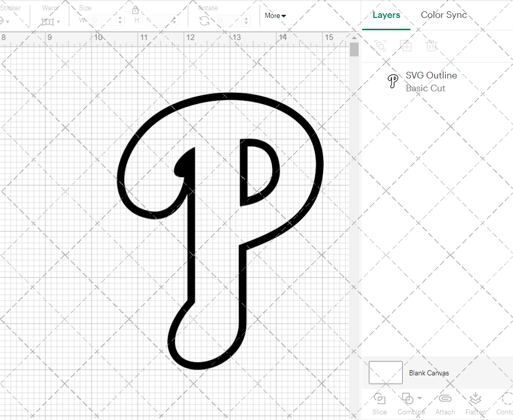Click the Duplicate layer icon
Image resolution: width=513 pixels, height=420 pixels.
[x=406, y=46]
